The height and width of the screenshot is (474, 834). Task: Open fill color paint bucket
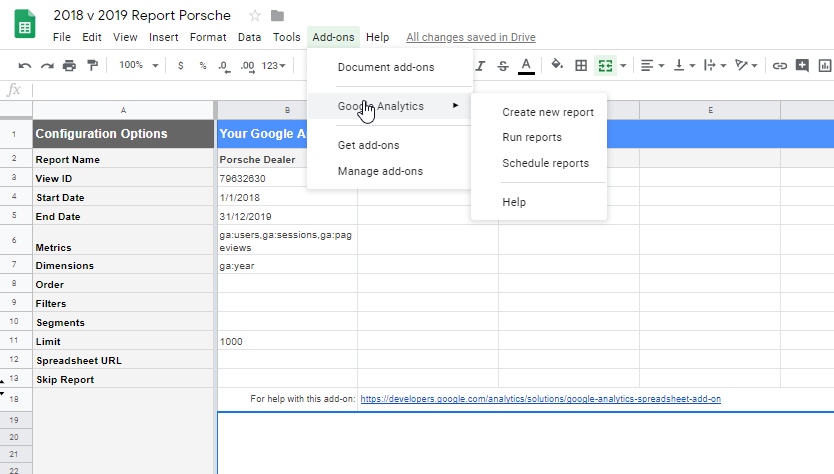coord(557,65)
